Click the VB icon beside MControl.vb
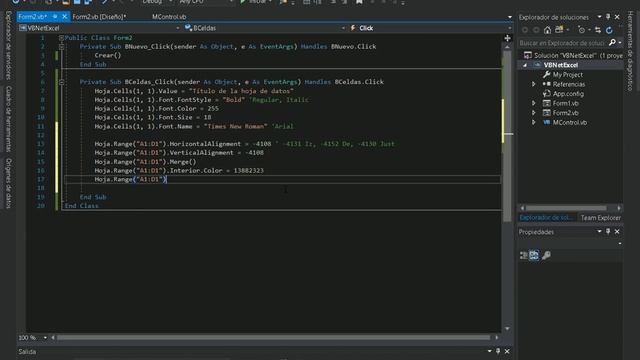 [x=547, y=122]
